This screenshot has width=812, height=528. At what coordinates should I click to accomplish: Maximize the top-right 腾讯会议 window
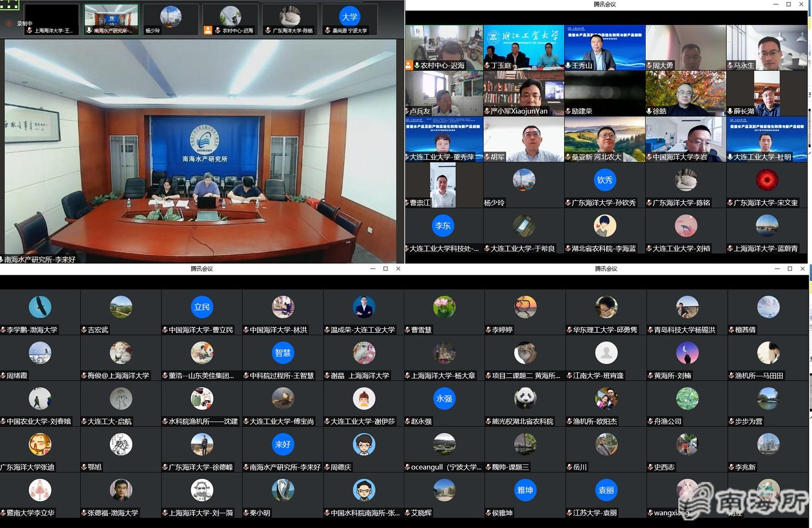point(788,4)
